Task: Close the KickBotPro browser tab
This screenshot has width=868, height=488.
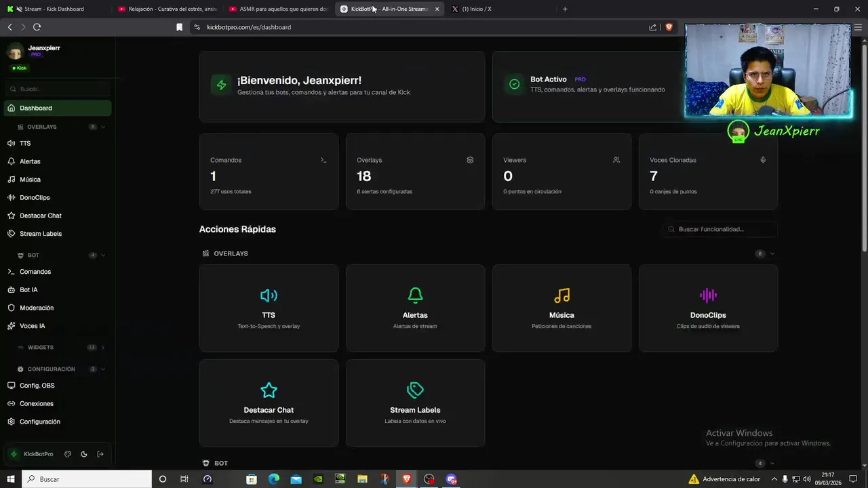Action: click(x=437, y=9)
